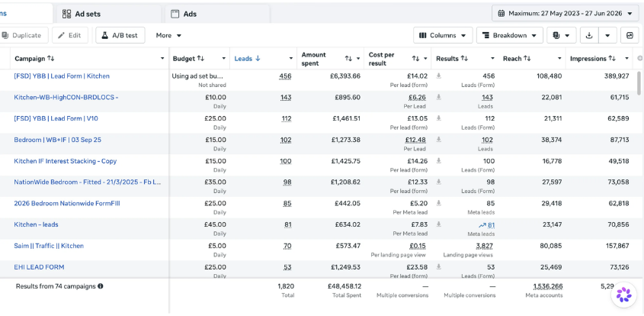Click the info icon beside Results from 74 campaigns
Image resolution: width=644 pixels, height=316 pixels.
101,286
